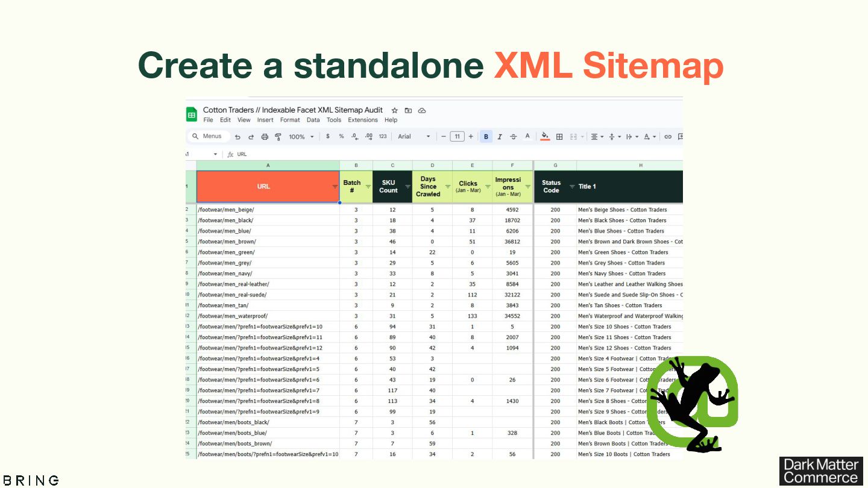Open filter on Impressions column
This screenshot has width=868, height=488.
[527, 187]
